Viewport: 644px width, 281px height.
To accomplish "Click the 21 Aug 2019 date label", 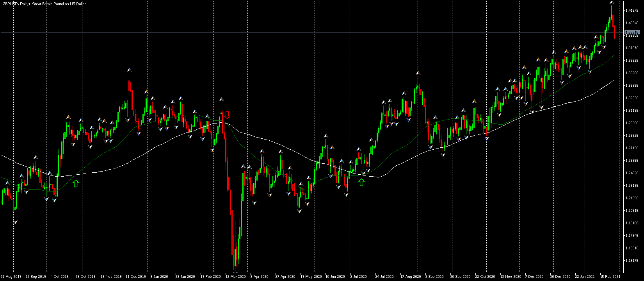I will (11, 276).
